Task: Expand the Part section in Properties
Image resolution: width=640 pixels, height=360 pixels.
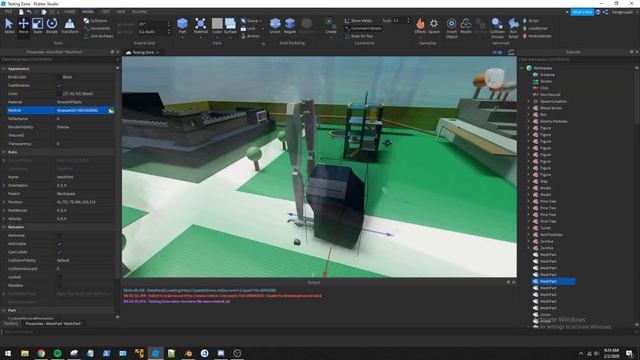Action: coord(4,310)
